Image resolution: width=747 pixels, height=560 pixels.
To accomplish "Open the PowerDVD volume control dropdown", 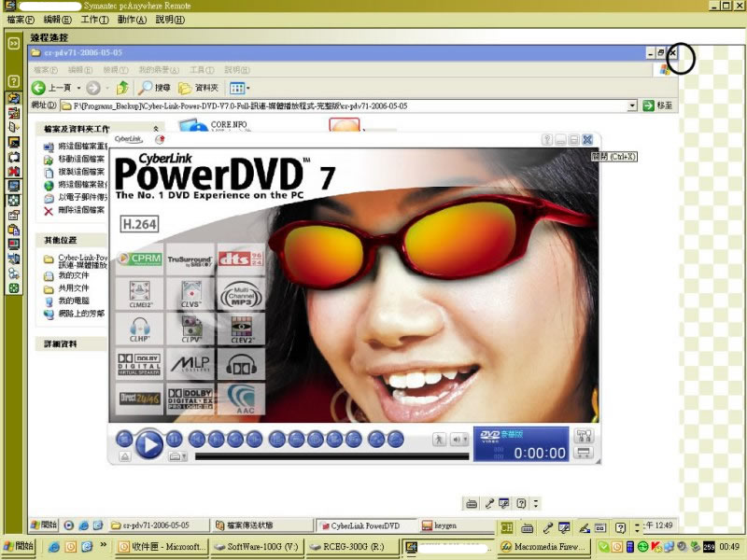I will 458,439.
